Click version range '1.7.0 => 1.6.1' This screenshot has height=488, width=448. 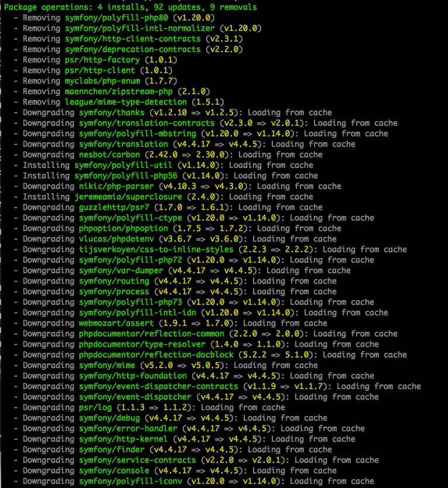pos(191,207)
